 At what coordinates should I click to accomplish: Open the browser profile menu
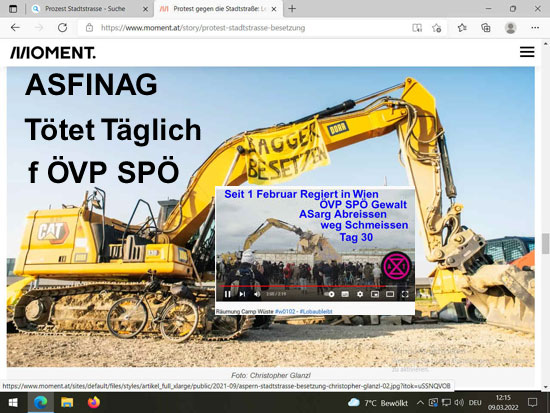(510, 28)
